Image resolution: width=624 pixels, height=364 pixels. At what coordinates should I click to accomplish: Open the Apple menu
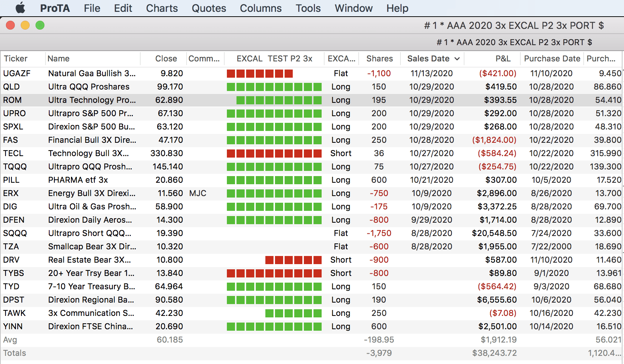20,8
